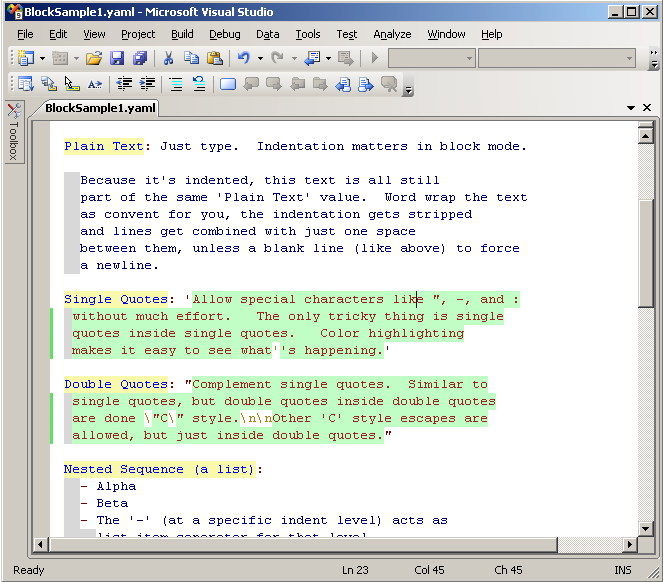Screen dimensions: 663x582
Task: Open the New Project dropdown arrow
Action: tap(42, 58)
